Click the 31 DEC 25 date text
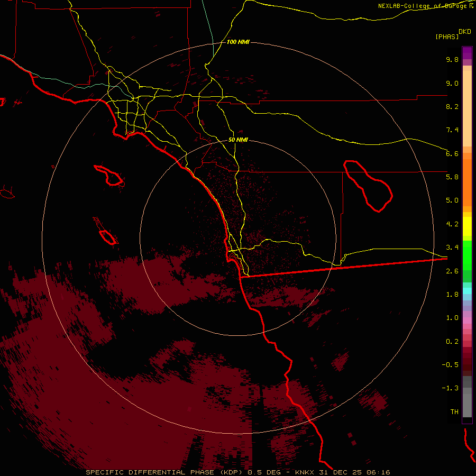Viewport: 476px width, 476px height. pos(341,472)
